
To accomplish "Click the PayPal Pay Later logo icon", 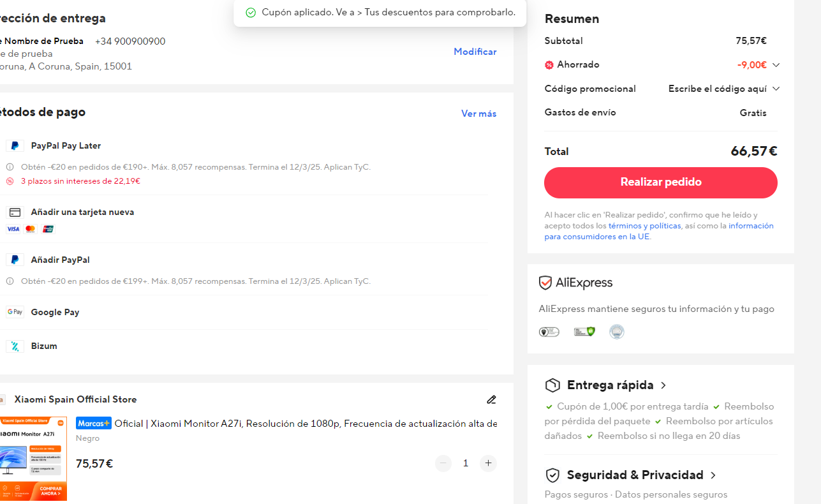I will click(15, 146).
